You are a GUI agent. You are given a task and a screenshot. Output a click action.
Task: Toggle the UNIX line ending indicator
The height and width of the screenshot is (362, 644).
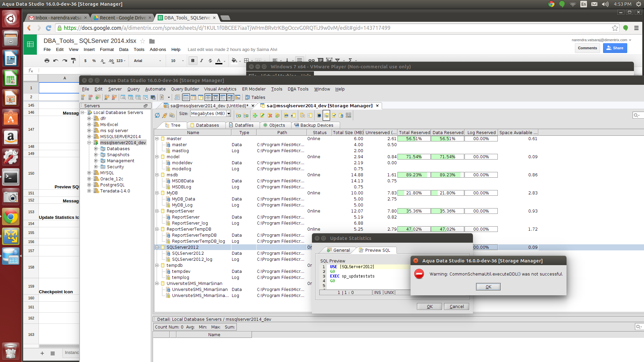[389, 293]
